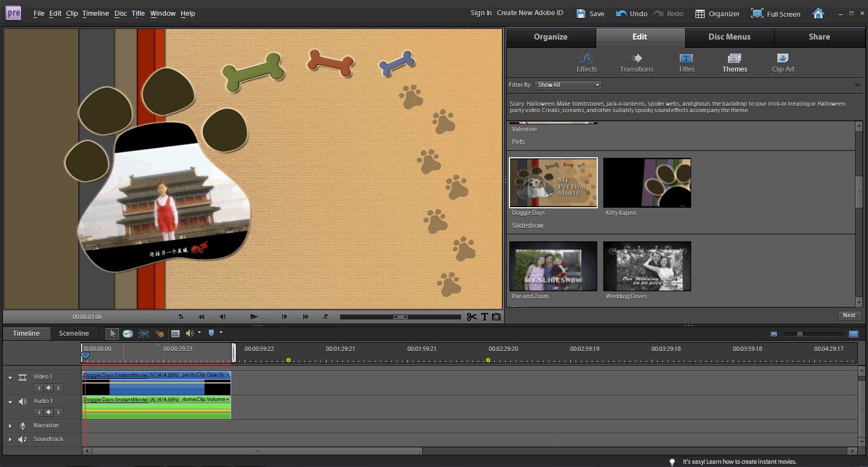
Task: Switch to the Share tab
Action: (x=819, y=37)
